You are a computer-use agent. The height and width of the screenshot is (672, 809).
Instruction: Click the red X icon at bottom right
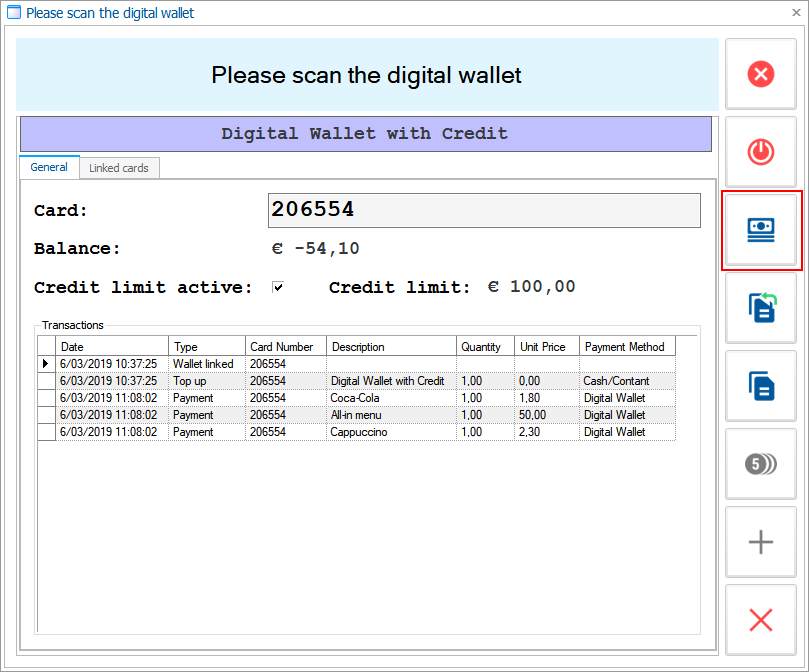[761, 620]
